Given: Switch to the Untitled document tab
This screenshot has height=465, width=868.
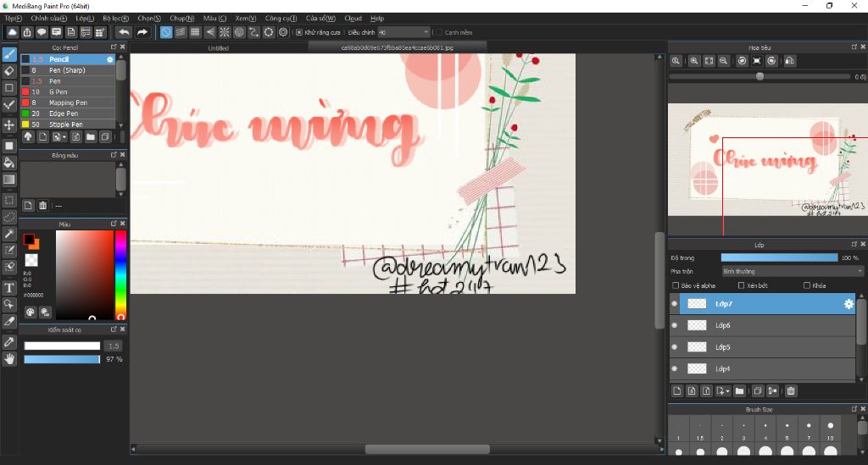Looking at the screenshot, I should [x=219, y=48].
